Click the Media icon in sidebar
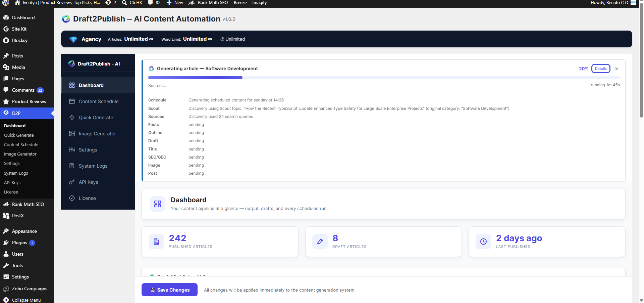The image size is (644, 303). pyautogui.click(x=6, y=67)
